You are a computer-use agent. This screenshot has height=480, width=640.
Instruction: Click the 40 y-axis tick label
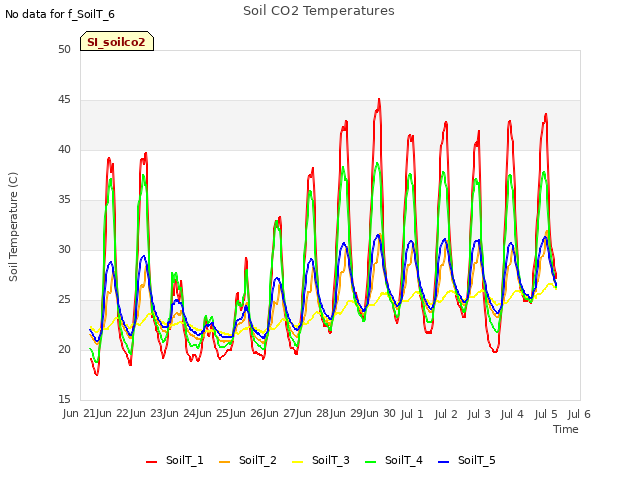click(64, 150)
